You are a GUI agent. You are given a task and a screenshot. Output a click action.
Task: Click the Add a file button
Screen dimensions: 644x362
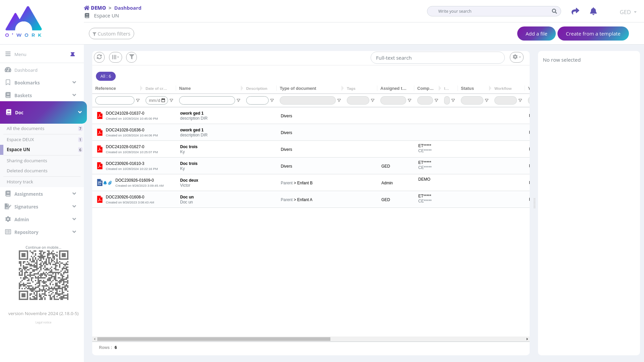tap(536, 34)
